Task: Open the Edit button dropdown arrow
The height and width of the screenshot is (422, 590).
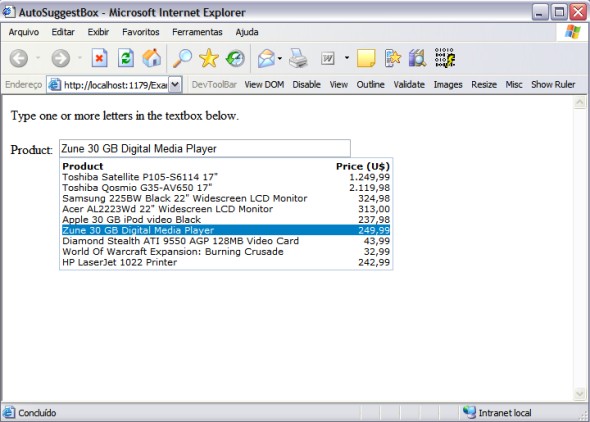Action: (347, 58)
